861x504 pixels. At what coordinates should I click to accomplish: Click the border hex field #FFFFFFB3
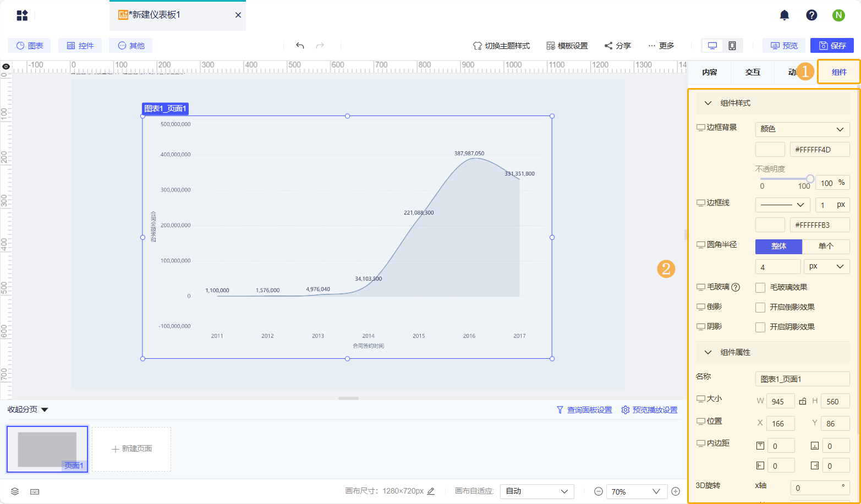820,224
